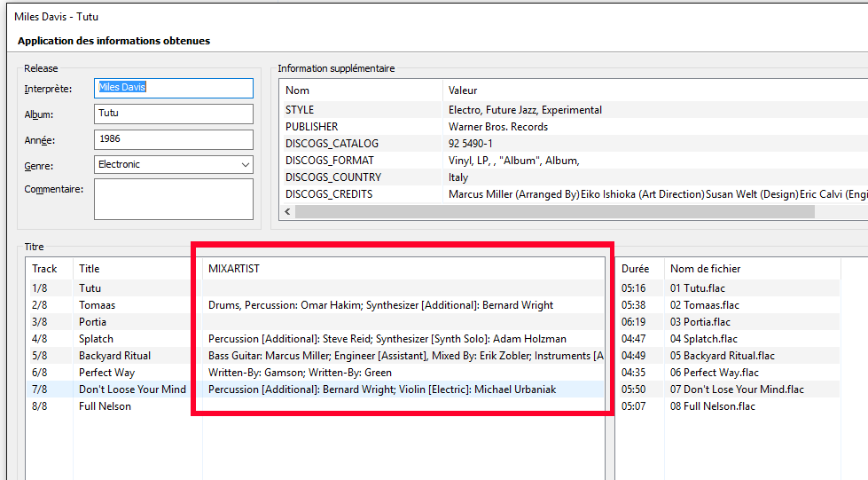
Task: Select track title Tomaas
Action: tap(97, 305)
